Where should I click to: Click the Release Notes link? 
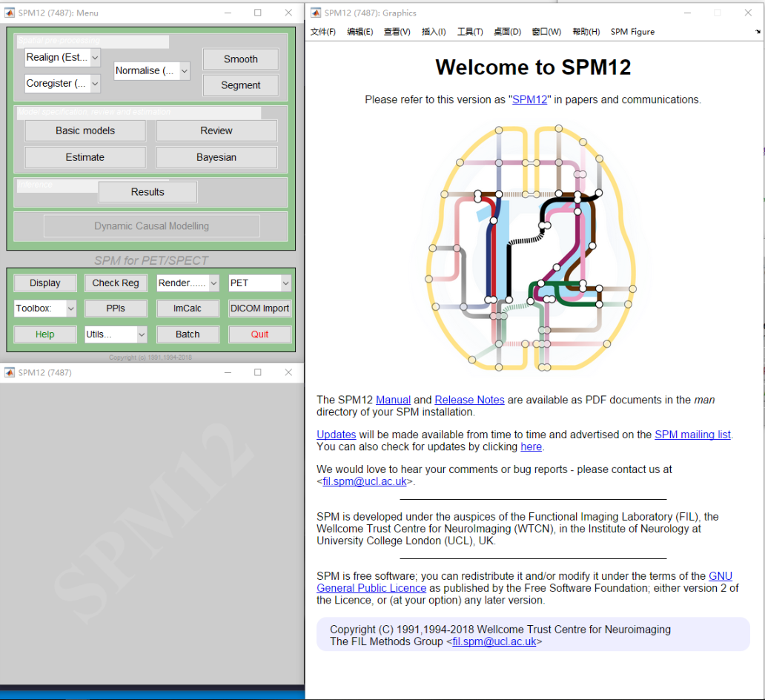click(469, 399)
